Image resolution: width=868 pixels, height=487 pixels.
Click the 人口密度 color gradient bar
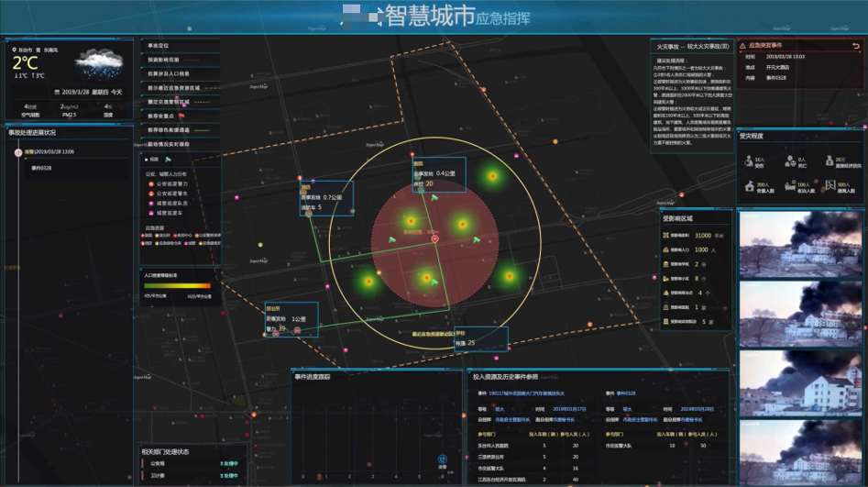177,286
